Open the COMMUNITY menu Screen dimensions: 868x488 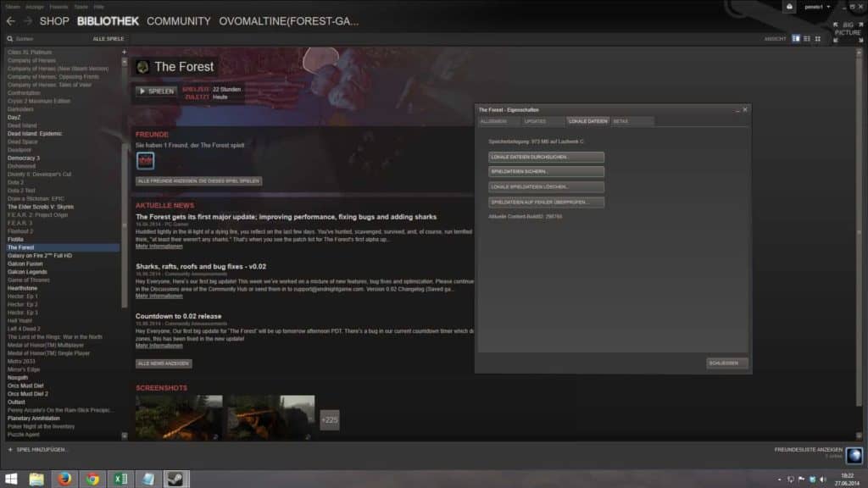[178, 21]
